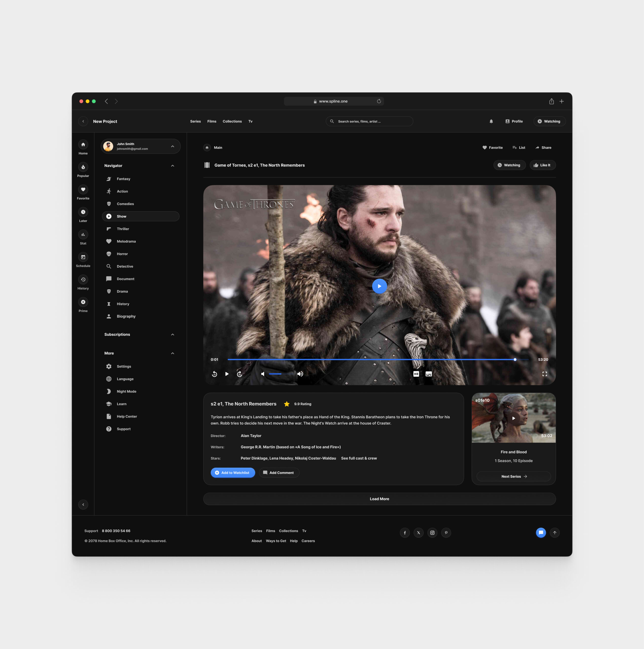The image size is (644, 649).
Task: Click the back arrow beside New Project
Action: click(x=83, y=121)
